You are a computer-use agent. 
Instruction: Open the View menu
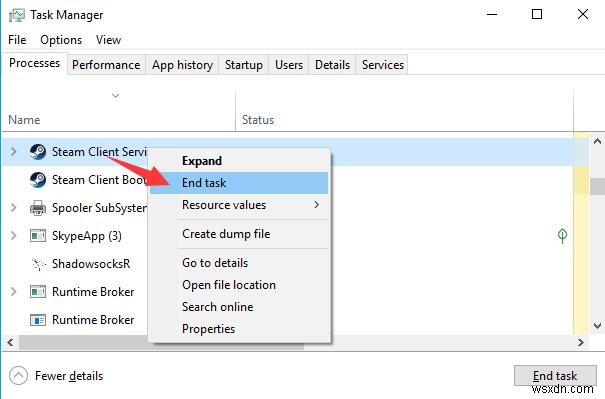pyautogui.click(x=108, y=40)
